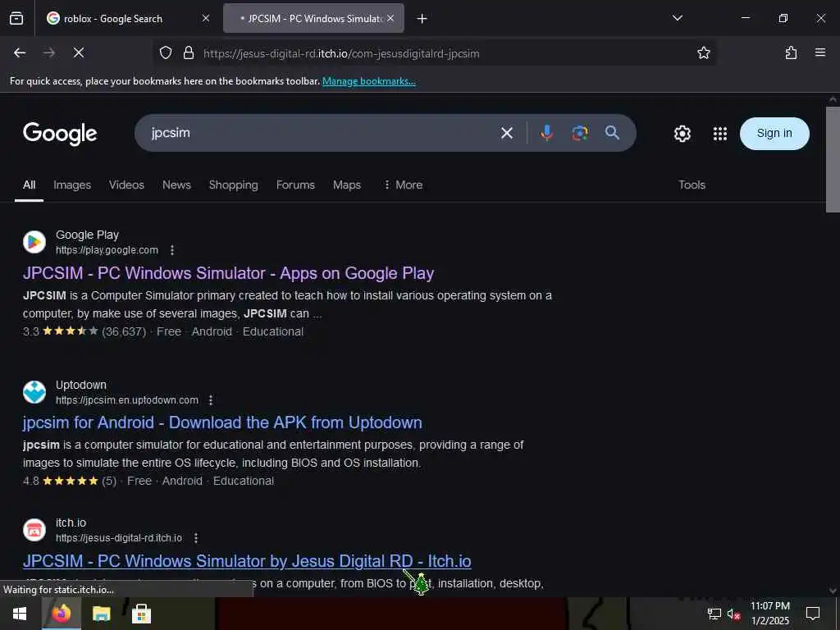Click the Uptodown favicon
Image resolution: width=840 pixels, height=630 pixels.
[x=34, y=392]
